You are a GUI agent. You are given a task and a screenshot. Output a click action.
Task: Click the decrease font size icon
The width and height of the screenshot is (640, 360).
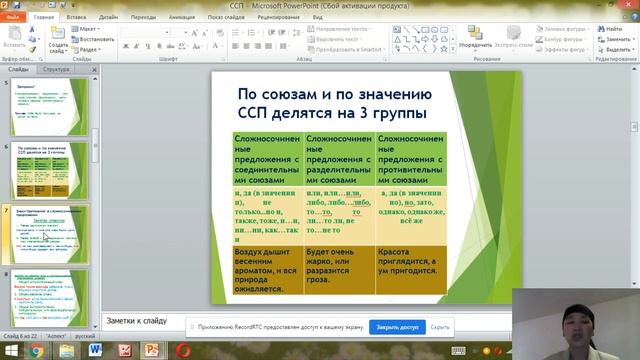click(205, 33)
